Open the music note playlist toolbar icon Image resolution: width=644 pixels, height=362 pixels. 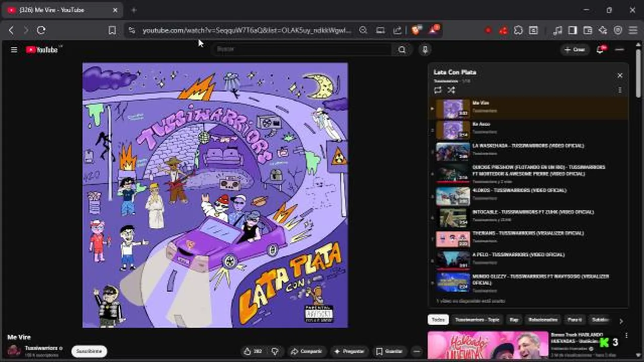click(x=557, y=30)
